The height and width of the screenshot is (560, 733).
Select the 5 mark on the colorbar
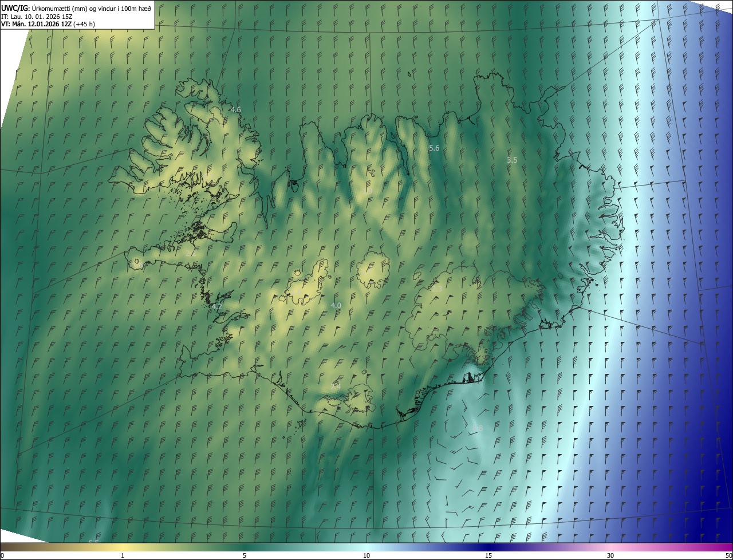(245, 555)
